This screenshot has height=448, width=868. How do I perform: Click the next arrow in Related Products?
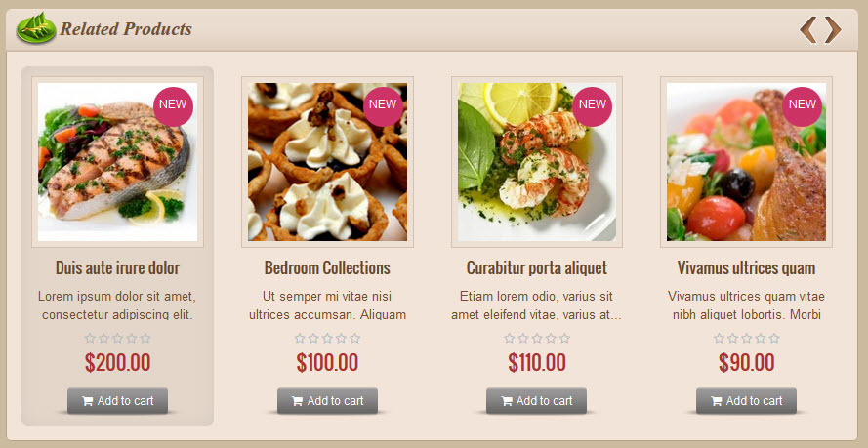click(833, 30)
